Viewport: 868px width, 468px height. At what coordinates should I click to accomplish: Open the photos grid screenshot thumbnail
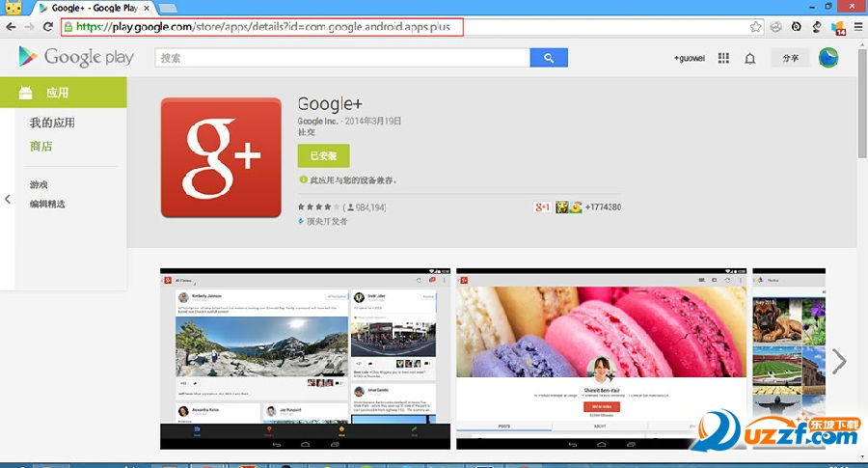(789, 358)
